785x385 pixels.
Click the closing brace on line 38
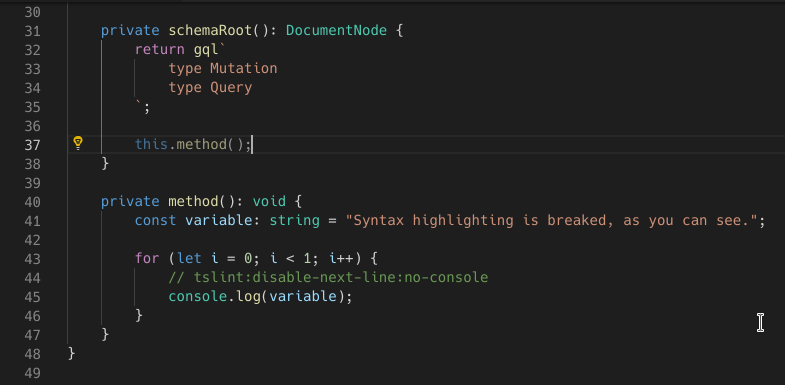(x=105, y=163)
